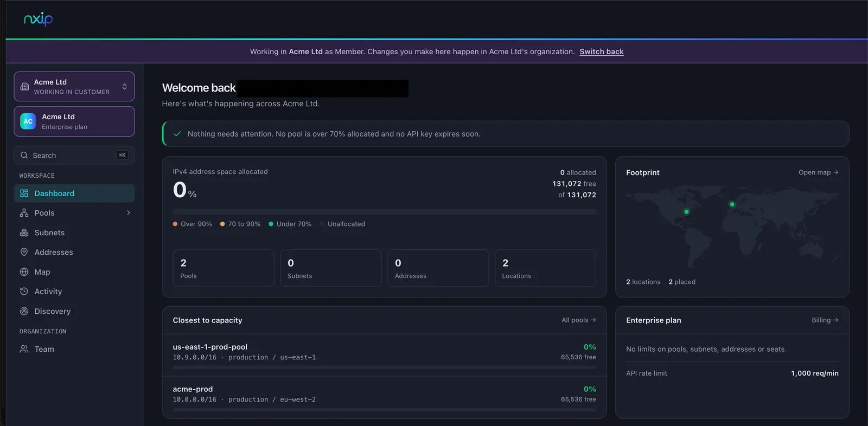Click the Map globe icon
Viewport: 868px width, 426px height.
(x=24, y=272)
